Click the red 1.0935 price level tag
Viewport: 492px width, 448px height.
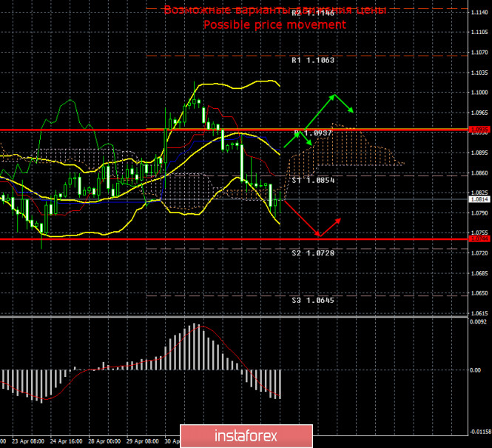click(479, 130)
